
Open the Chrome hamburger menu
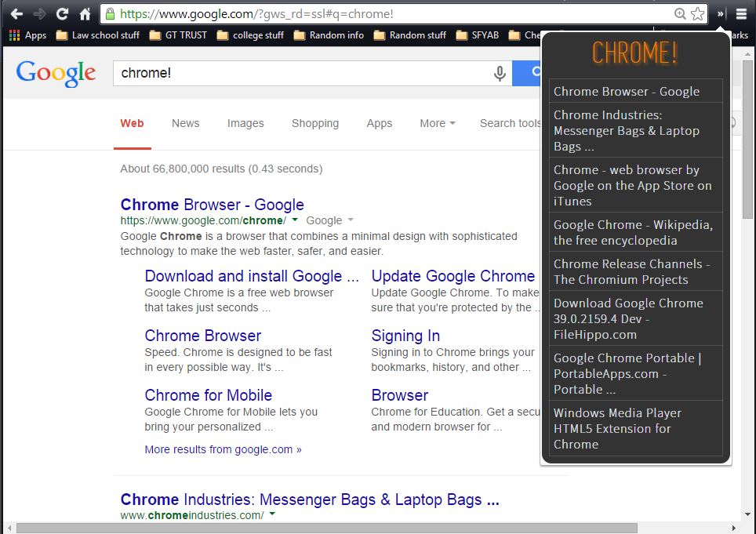pyautogui.click(x=742, y=14)
